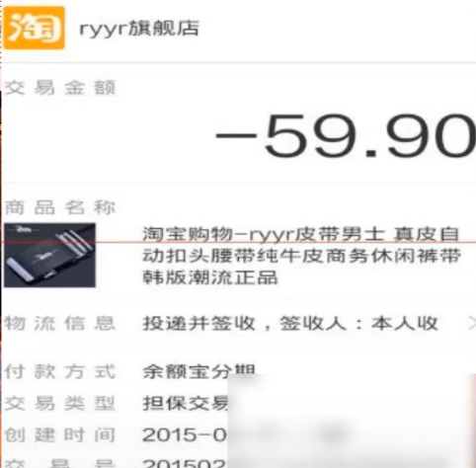Screen dimensions: 476x468
Task: Click the 商品名称 label
Action: point(60,207)
